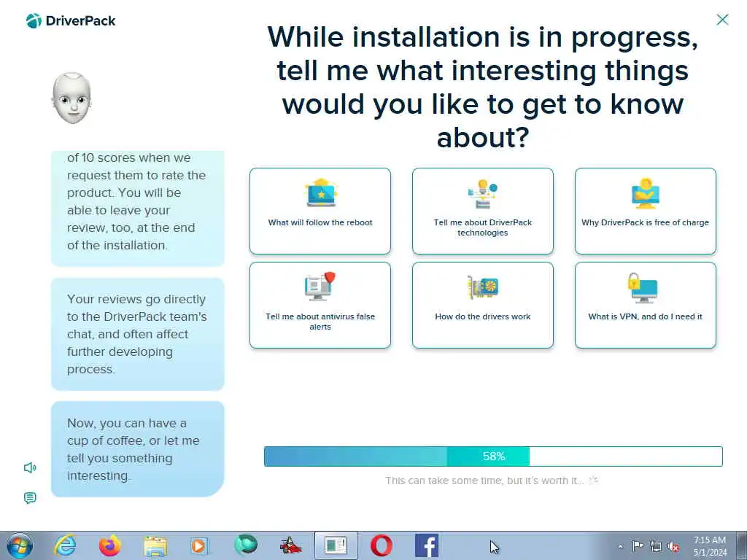Open 'Why DriverPack is free of charge' card
Image resolution: width=747 pixels, height=560 pixels.
tap(646, 211)
